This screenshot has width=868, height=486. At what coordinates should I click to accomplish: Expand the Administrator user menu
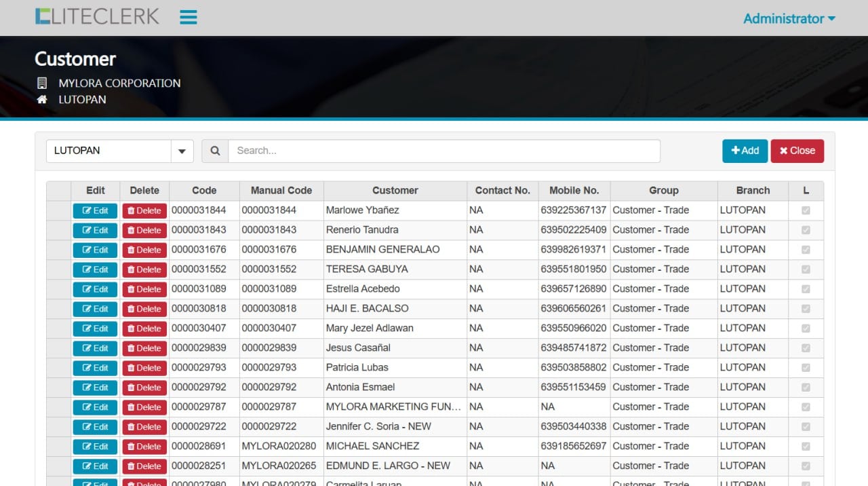click(789, 18)
